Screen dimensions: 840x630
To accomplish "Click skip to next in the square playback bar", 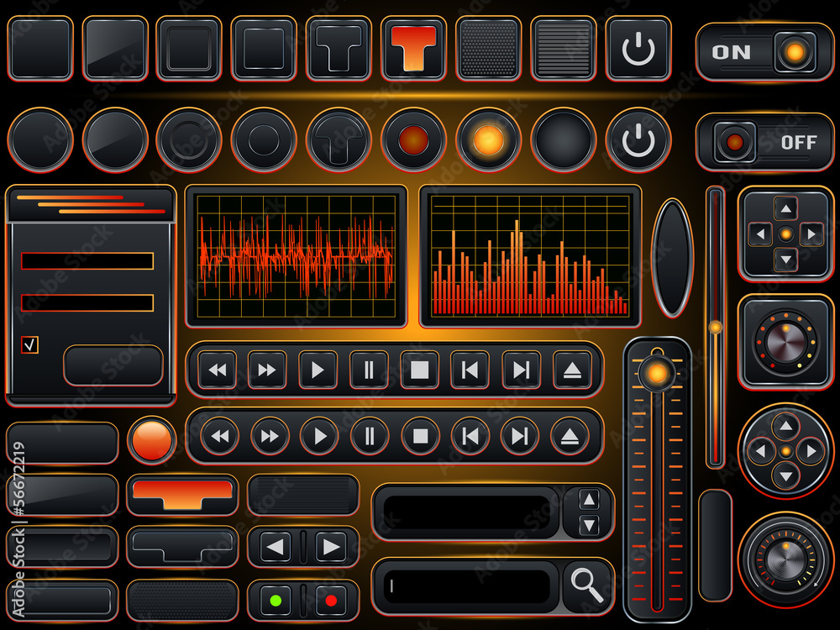I will (521, 370).
